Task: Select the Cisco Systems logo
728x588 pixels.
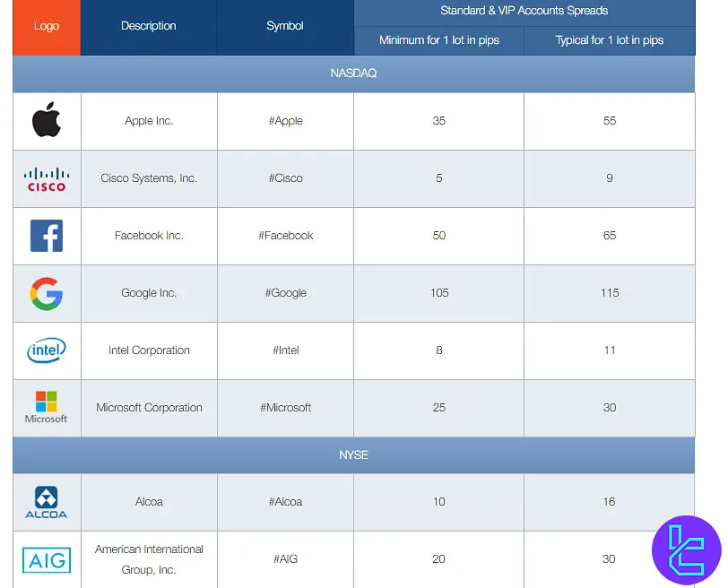Action: pos(46,177)
